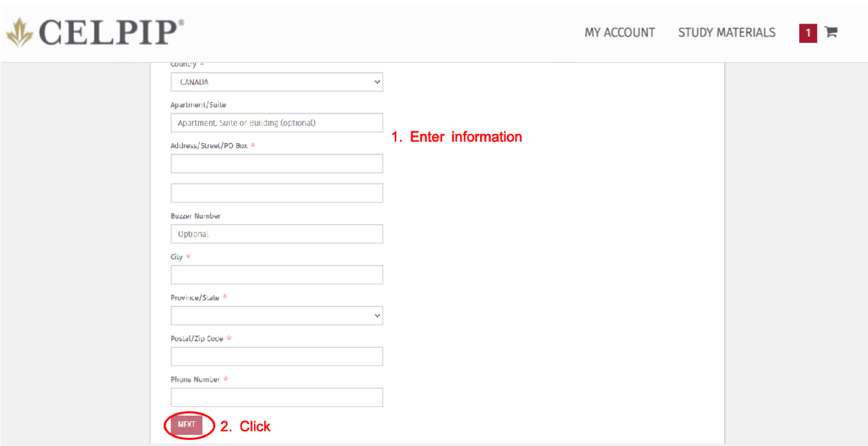Click the second address line field
Image resolution: width=868 pixels, height=446 pixels.
[x=277, y=193]
